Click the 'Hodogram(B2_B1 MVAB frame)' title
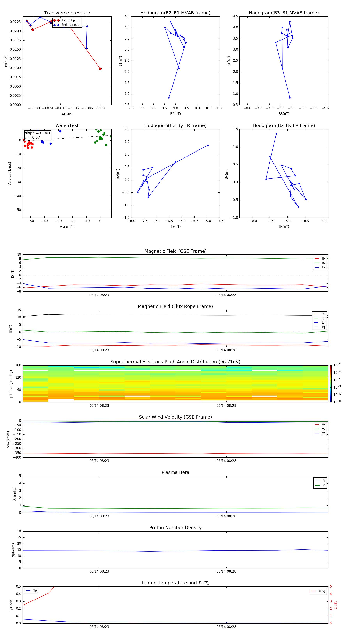The height and width of the screenshot is (644, 351). pos(175,13)
